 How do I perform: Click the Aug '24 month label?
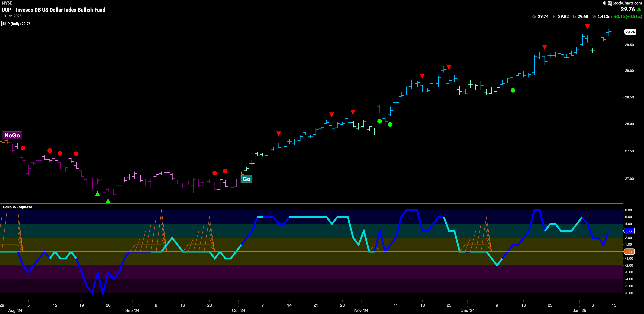(x=15, y=311)
